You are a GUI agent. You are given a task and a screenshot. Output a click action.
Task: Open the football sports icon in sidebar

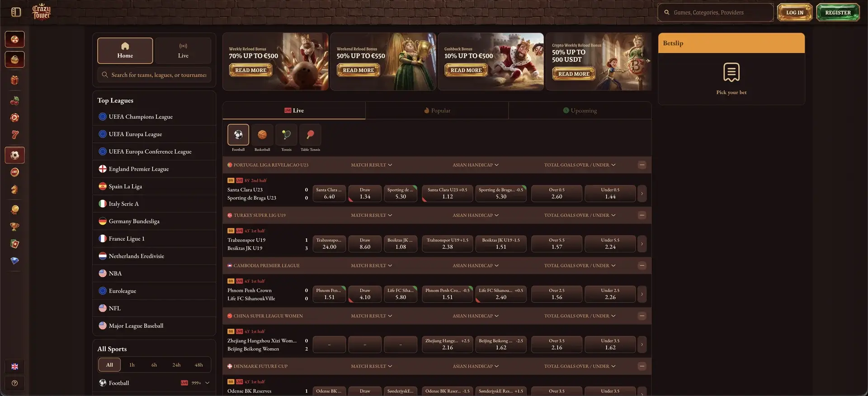(x=14, y=155)
